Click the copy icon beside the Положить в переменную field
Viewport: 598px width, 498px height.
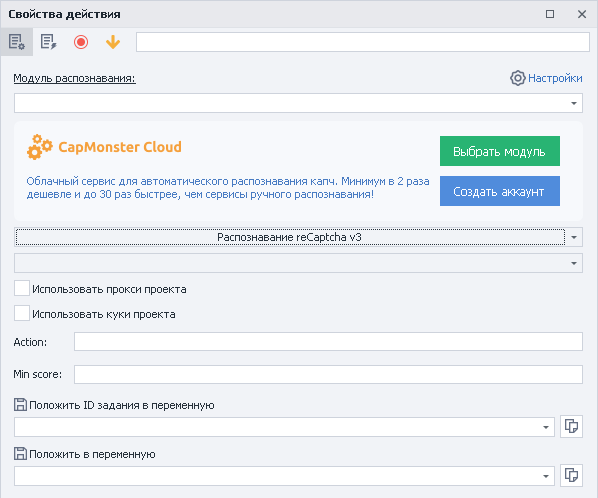pyautogui.click(x=571, y=476)
